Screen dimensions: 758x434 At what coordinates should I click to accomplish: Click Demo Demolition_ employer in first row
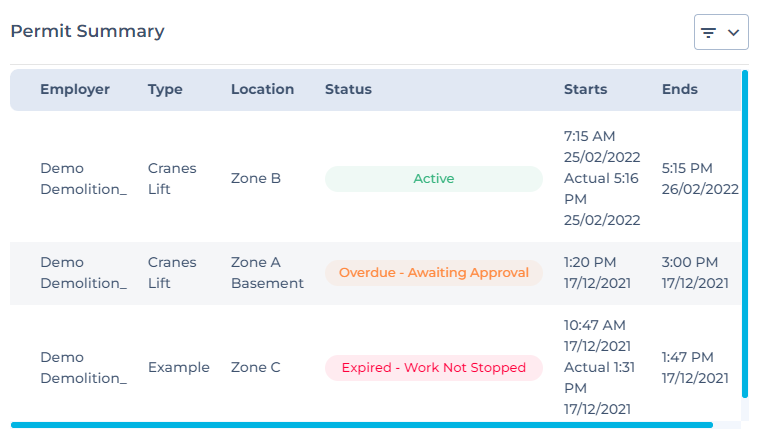click(83, 179)
